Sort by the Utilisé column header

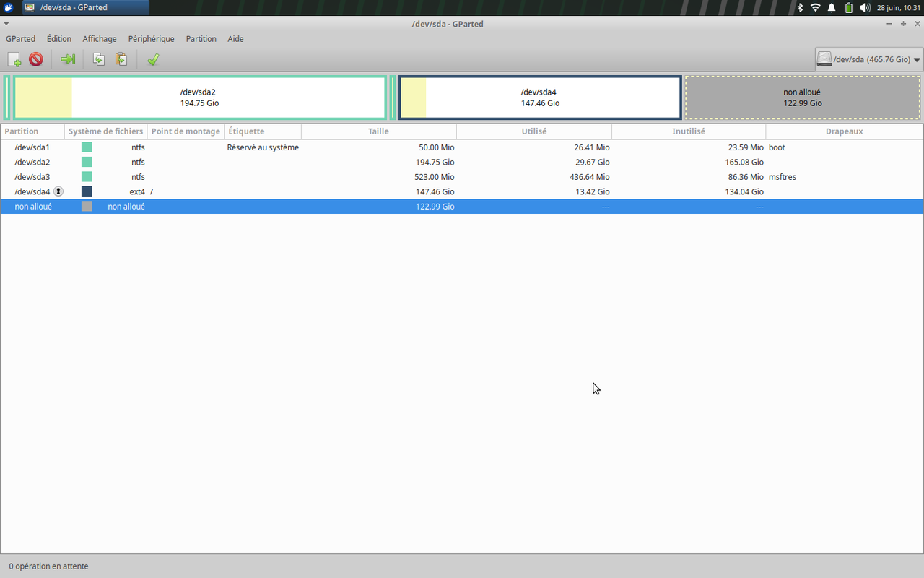[x=534, y=131]
